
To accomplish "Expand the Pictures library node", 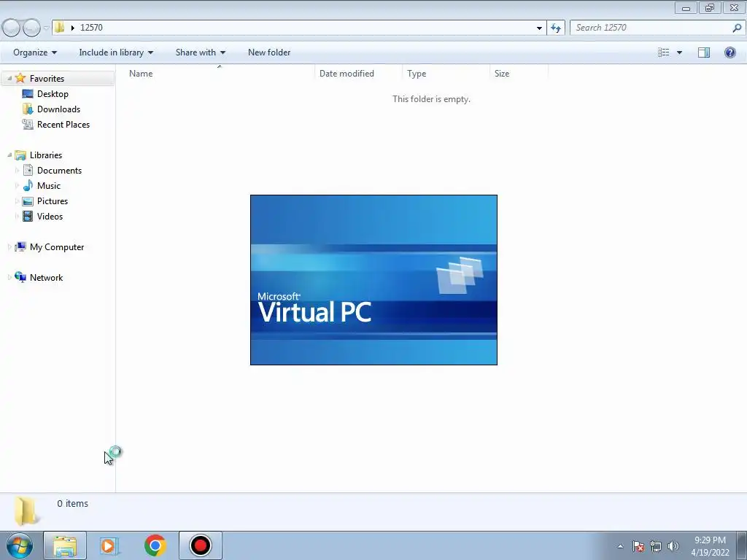I will (x=18, y=201).
